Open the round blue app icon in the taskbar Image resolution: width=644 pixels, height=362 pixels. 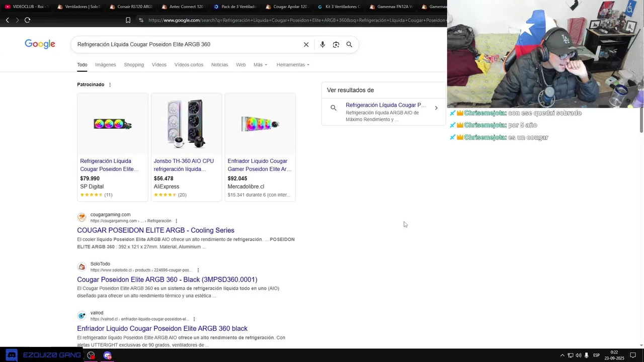point(107,355)
